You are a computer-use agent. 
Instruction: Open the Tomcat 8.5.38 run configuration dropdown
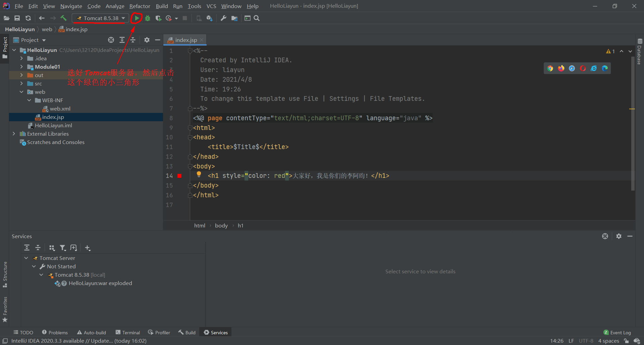click(101, 18)
